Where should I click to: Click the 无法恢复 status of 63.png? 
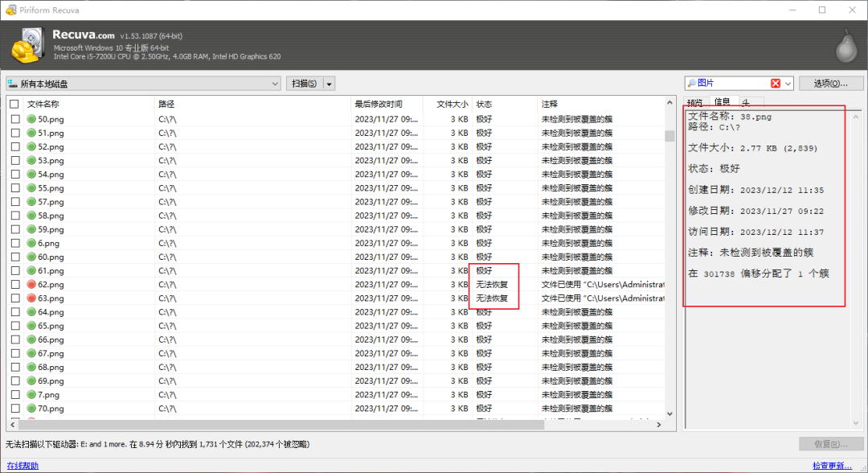(x=492, y=298)
